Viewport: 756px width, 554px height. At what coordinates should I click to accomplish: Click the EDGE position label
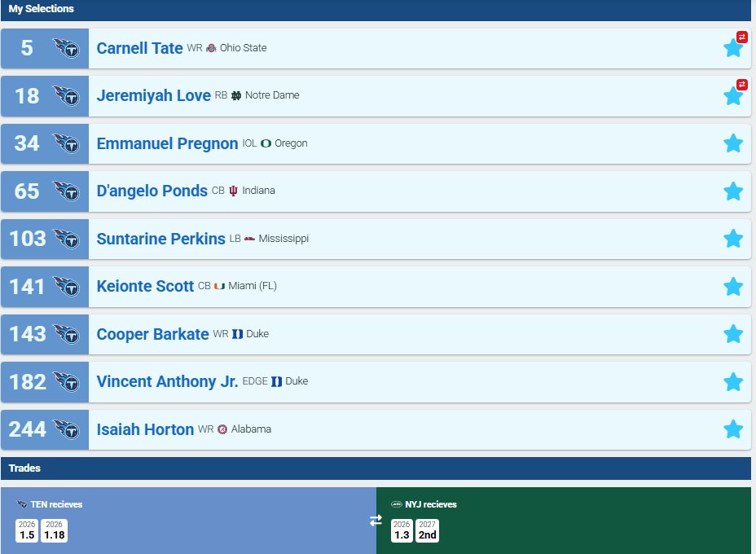[254, 381]
